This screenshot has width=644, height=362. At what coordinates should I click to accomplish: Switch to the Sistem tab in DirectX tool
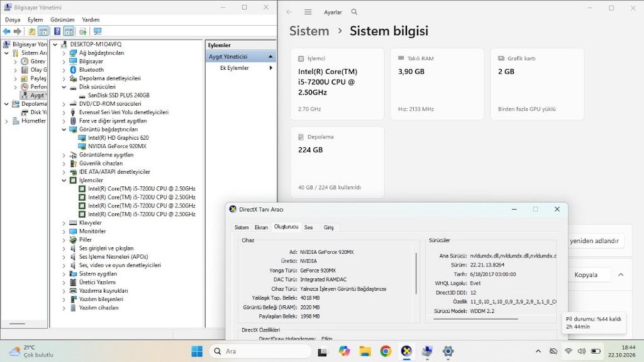(x=241, y=227)
